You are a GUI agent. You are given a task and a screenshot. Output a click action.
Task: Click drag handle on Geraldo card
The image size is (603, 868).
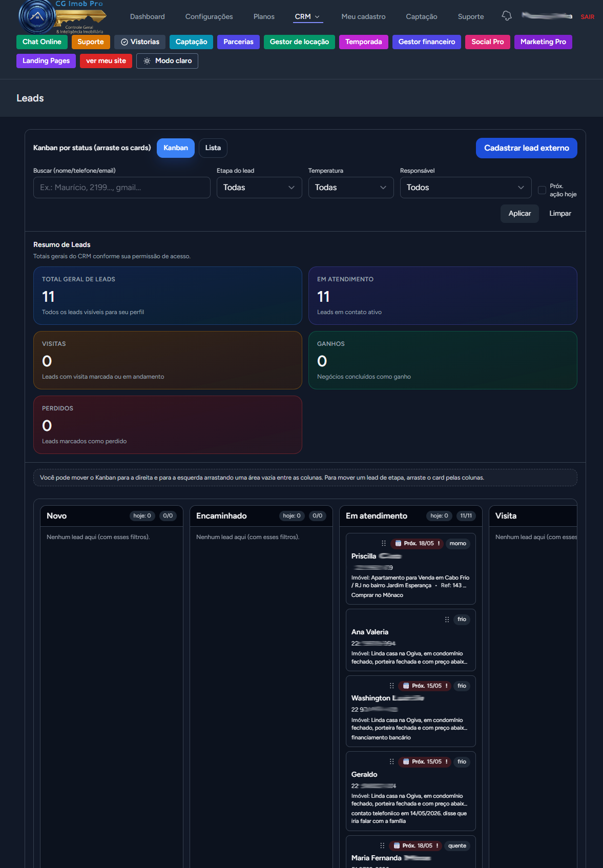391,761
